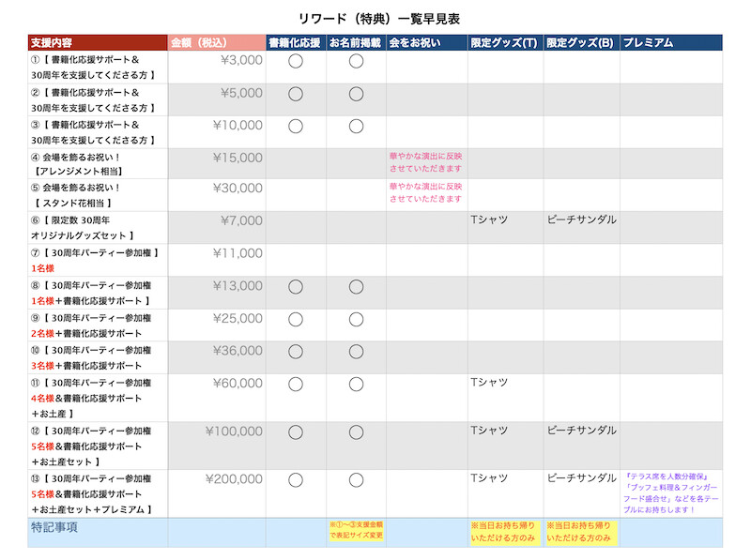Select the 書籍化応援 circle in the ¥5,000 row
The width and height of the screenshot is (751, 560).
pyautogui.click(x=296, y=94)
